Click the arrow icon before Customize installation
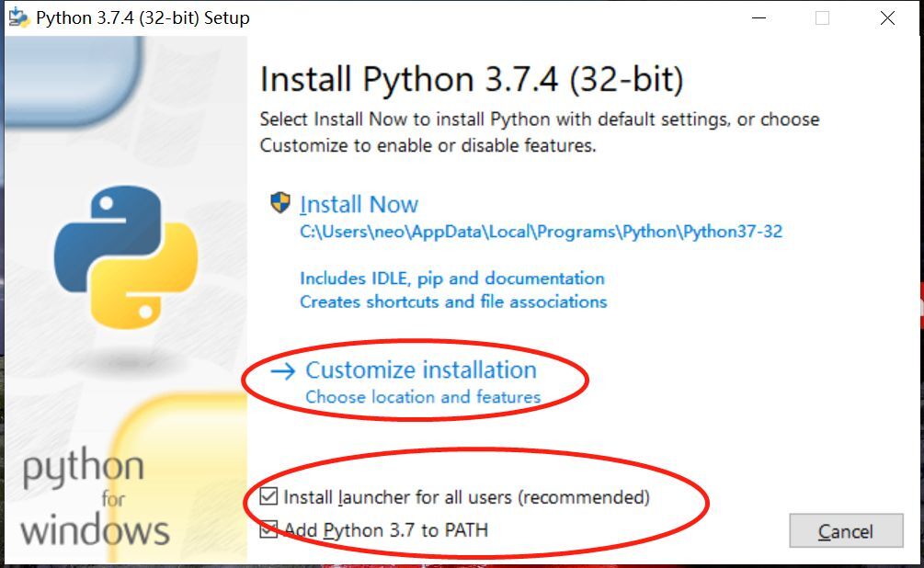Viewport: 924px width, 568px height. (x=284, y=370)
